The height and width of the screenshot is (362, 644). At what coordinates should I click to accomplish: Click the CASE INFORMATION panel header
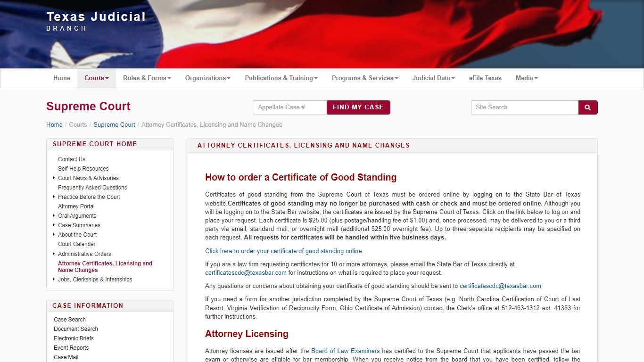[110, 306]
